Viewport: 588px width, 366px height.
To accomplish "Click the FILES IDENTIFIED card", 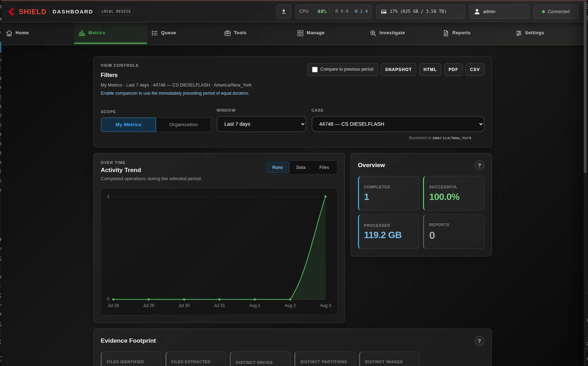I will (x=131, y=359).
